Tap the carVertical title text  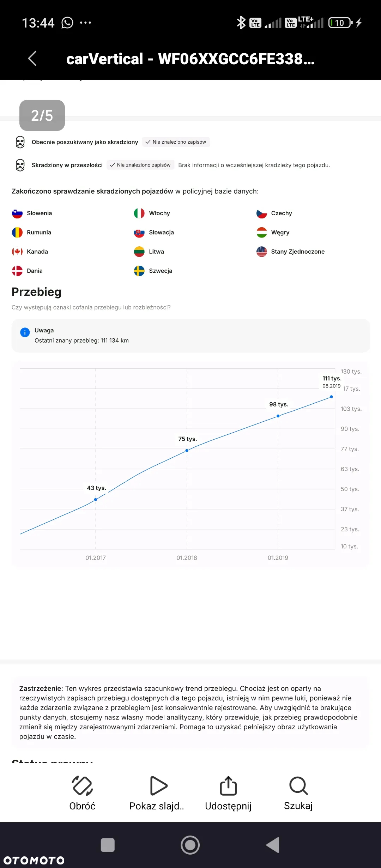(190, 59)
